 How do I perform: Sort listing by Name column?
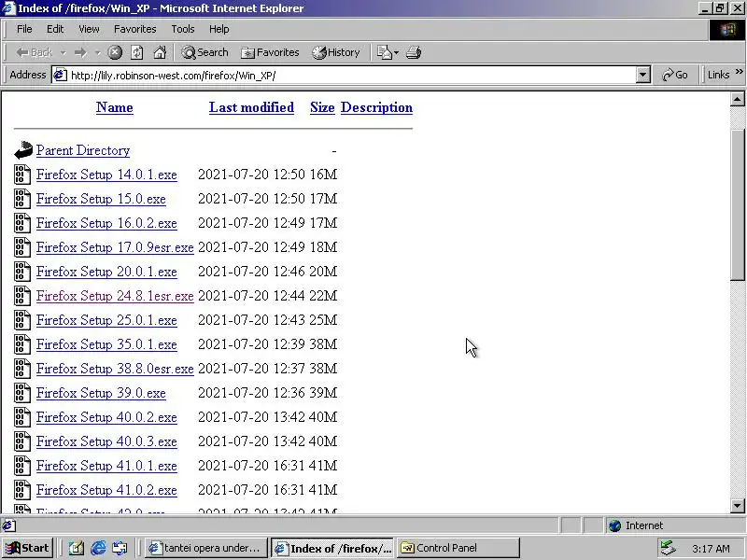click(114, 107)
